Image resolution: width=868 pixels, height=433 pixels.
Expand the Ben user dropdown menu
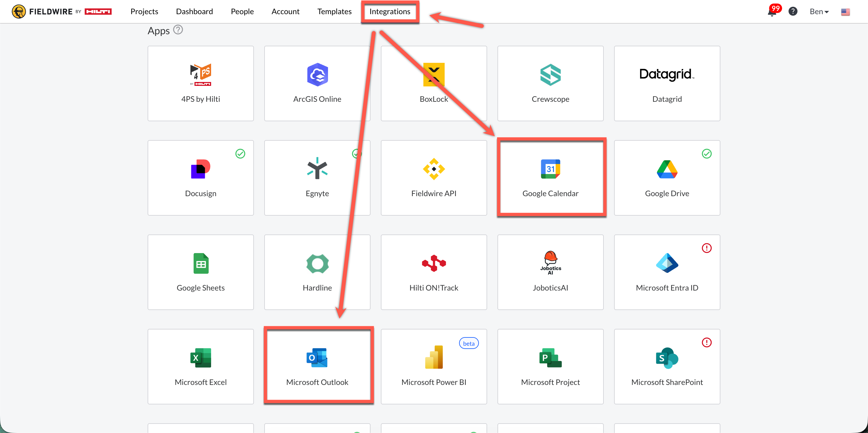click(819, 12)
